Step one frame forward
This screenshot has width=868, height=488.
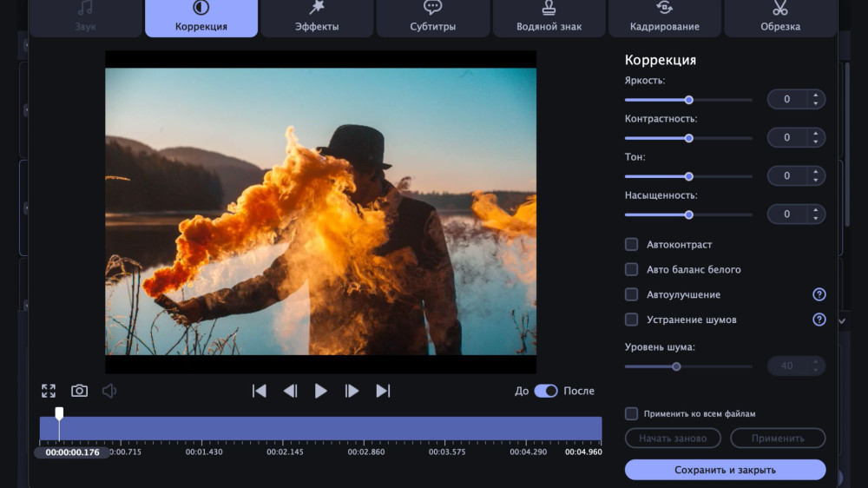tap(352, 391)
